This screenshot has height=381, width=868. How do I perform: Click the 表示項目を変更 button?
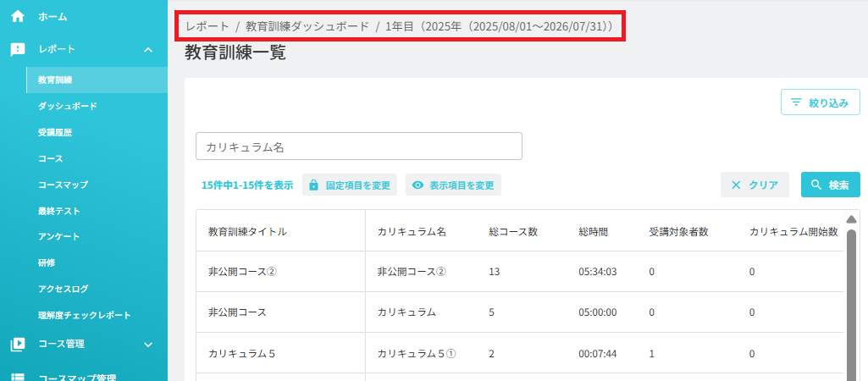(453, 185)
